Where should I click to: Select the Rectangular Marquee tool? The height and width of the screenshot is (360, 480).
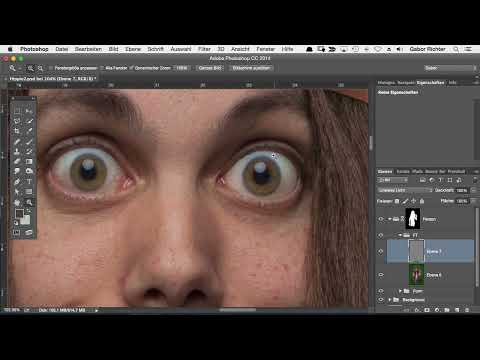17,111
